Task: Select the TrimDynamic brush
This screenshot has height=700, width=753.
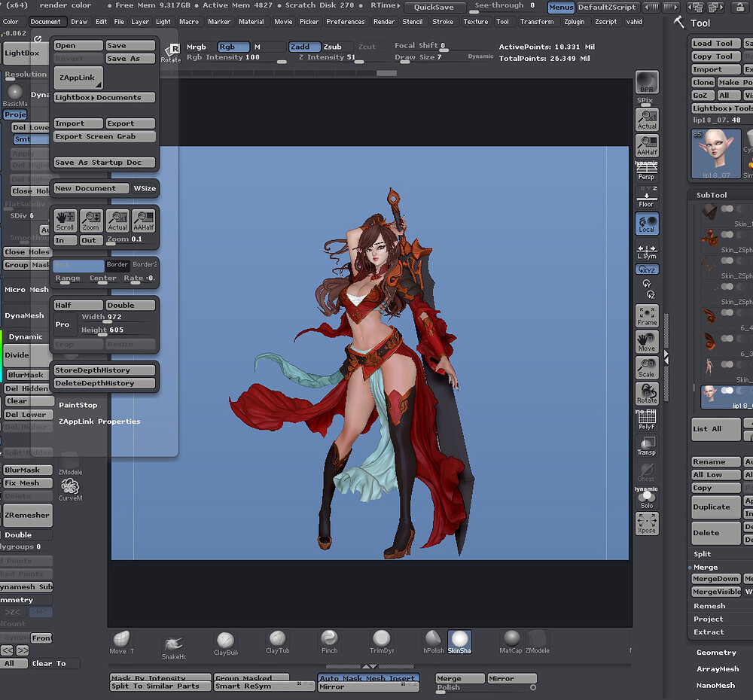Action: (x=382, y=642)
